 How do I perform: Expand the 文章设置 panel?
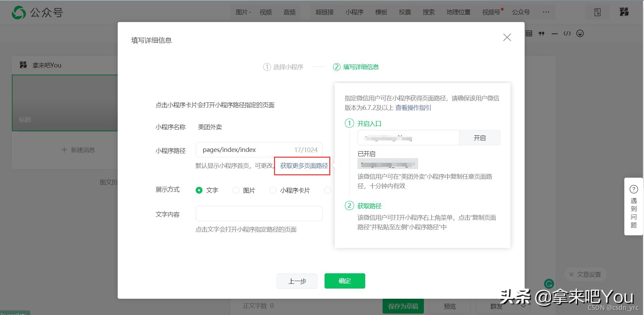tap(585, 274)
